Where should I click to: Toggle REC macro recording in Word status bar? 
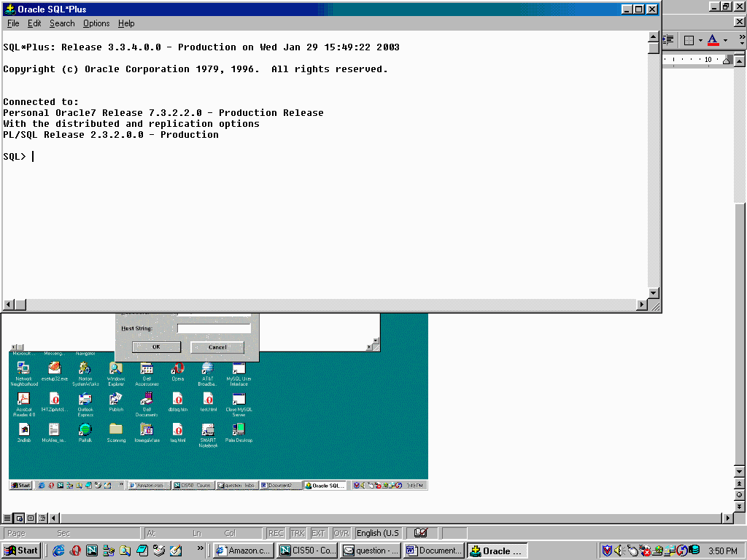(x=276, y=533)
